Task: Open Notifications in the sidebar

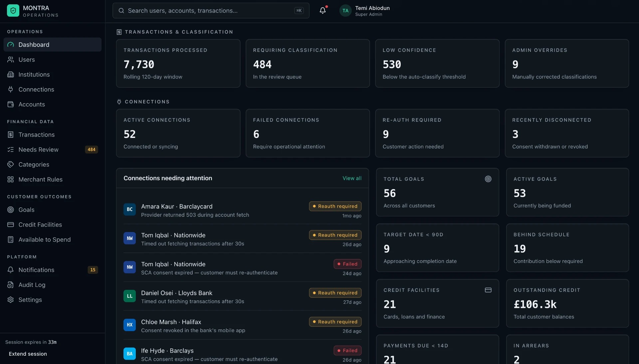Action: pos(53,270)
